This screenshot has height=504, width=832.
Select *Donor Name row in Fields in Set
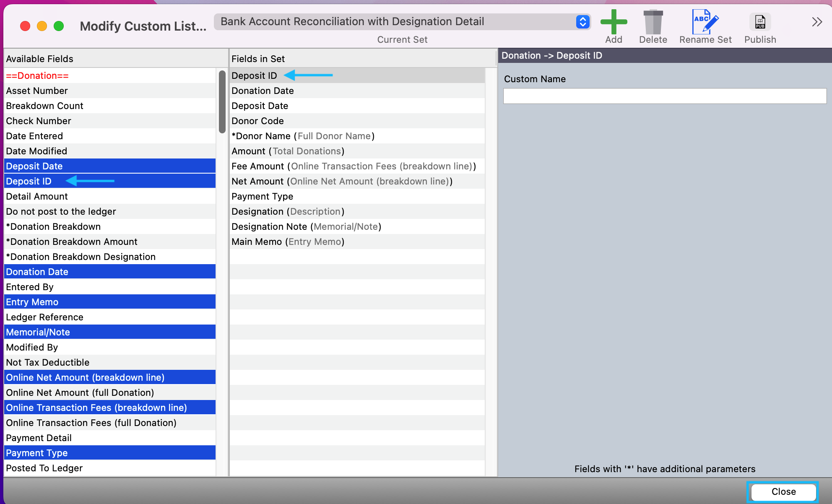tap(303, 136)
